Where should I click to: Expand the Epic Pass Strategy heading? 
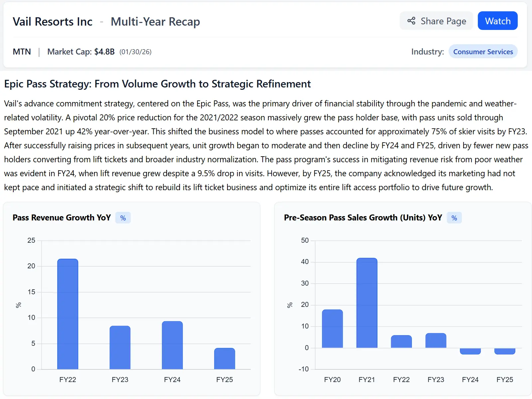pyautogui.click(x=157, y=84)
